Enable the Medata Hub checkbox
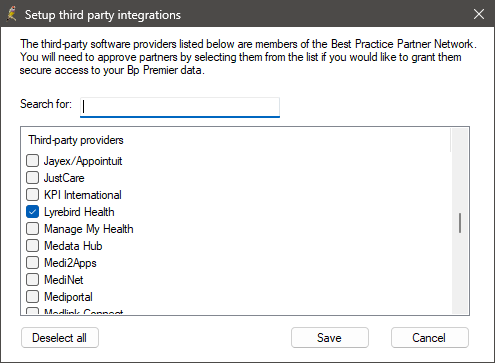 (32, 246)
